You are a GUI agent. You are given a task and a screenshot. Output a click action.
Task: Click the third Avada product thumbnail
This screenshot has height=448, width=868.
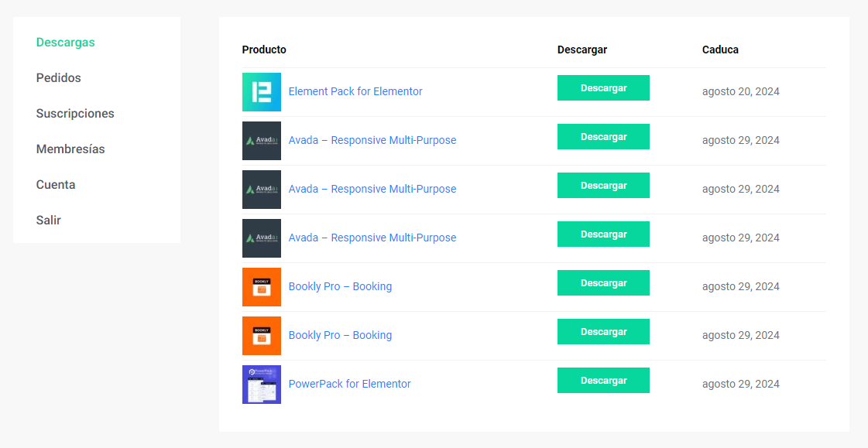(261, 238)
